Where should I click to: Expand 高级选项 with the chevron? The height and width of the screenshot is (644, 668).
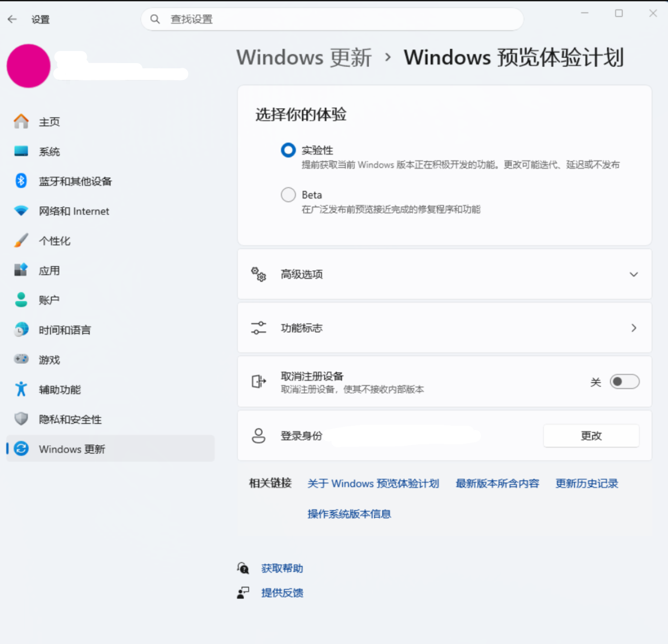pos(634,274)
